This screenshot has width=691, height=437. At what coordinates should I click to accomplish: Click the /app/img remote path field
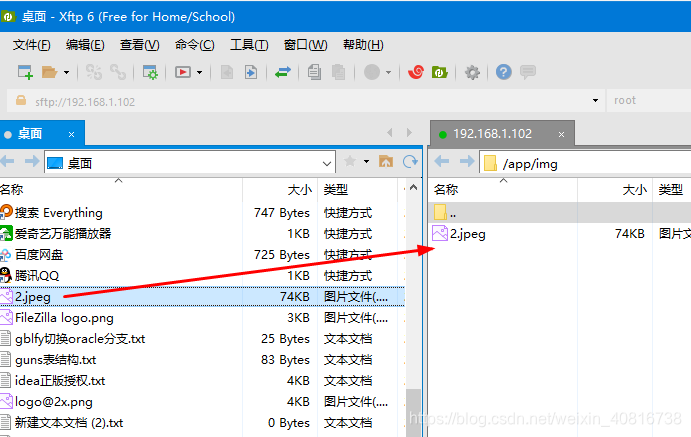(585, 163)
